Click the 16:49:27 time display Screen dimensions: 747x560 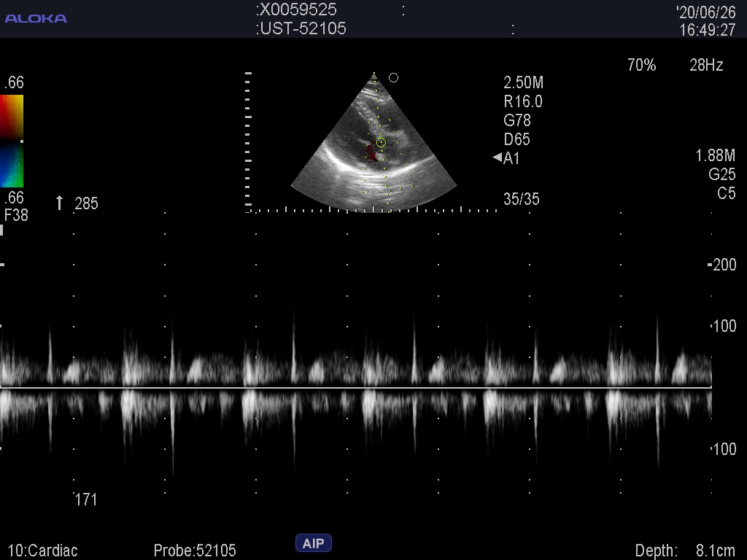[x=707, y=31]
